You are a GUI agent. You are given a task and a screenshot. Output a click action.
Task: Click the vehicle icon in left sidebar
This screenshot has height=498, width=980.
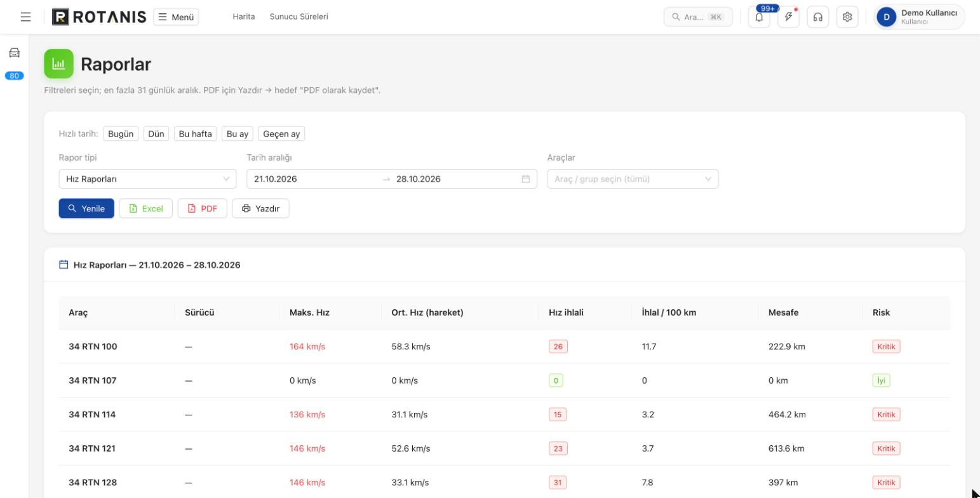pos(14,53)
